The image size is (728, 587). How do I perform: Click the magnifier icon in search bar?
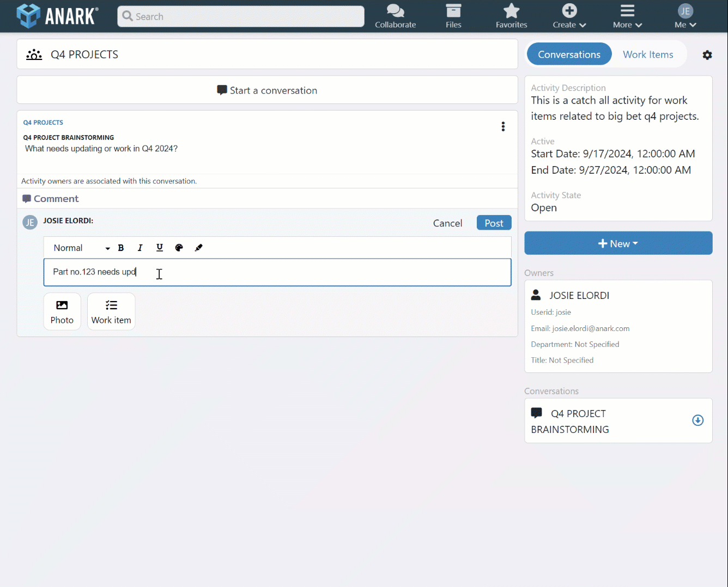(128, 16)
